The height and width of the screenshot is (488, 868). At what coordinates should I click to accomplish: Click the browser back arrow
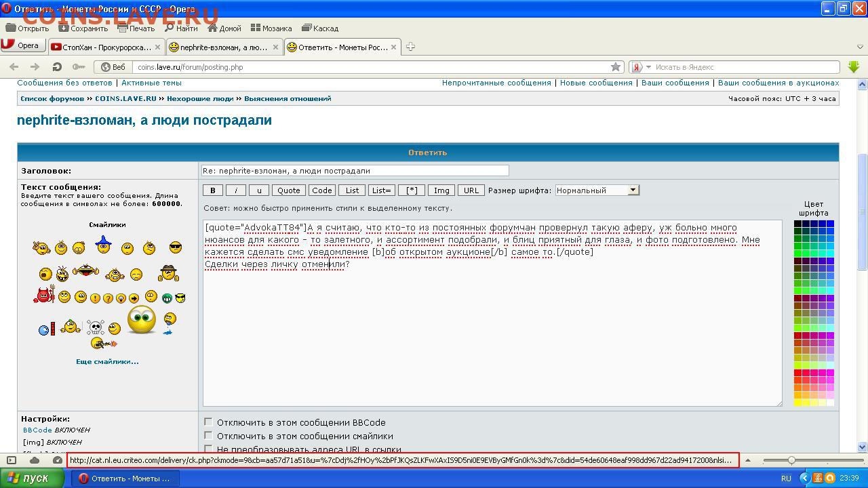pyautogui.click(x=14, y=67)
